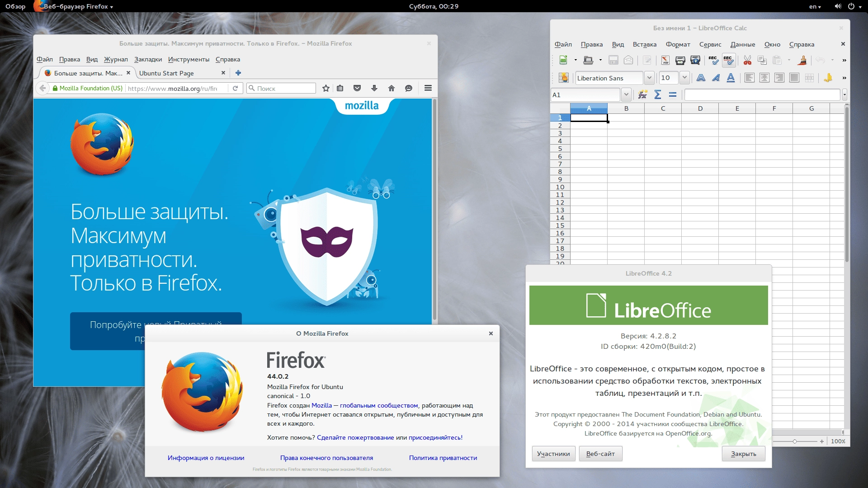This screenshot has height=488, width=868.
Task: Click Сделайте пожертвование link
Action: [355, 437]
